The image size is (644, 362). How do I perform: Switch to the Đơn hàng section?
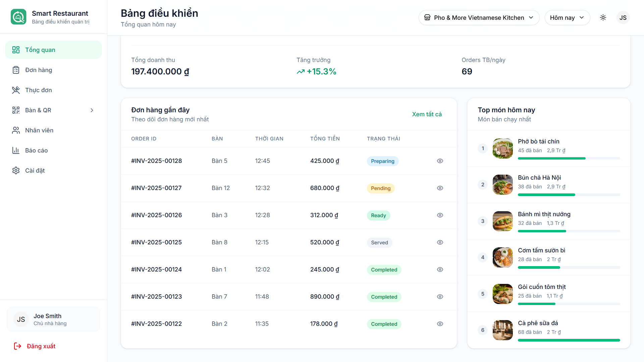[x=39, y=70]
